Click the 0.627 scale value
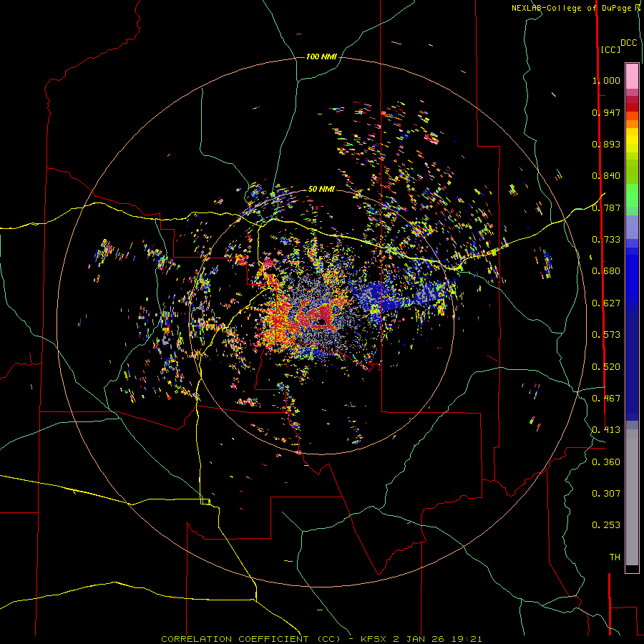Screen dimensions: 644x644 pos(606,303)
